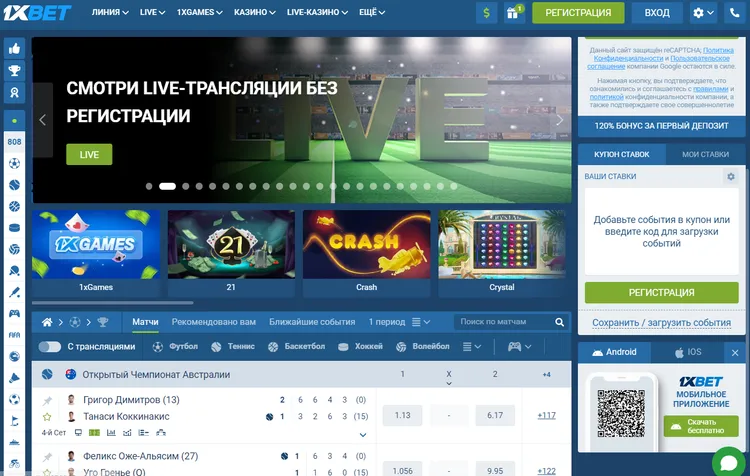
Task: Click the award ribbon sidebar icon
Action: pyautogui.click(x=14, y=93)
